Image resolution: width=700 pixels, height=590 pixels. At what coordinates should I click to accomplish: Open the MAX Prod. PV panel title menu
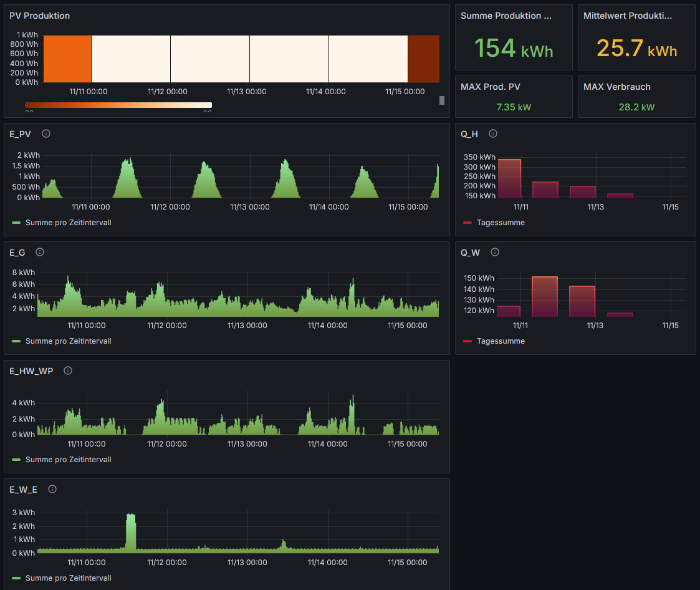point(490,87)
